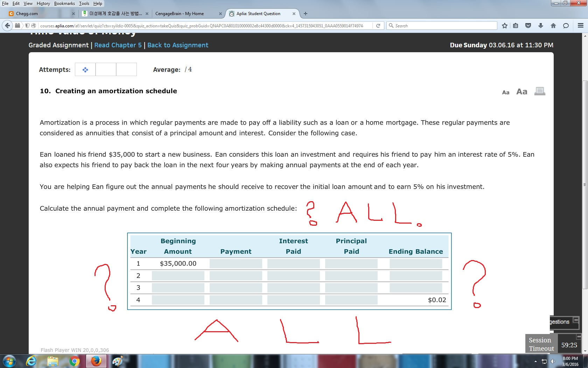588x368 pixels.
Task: Navigate back with the back arrow
Action: (6, 25)
